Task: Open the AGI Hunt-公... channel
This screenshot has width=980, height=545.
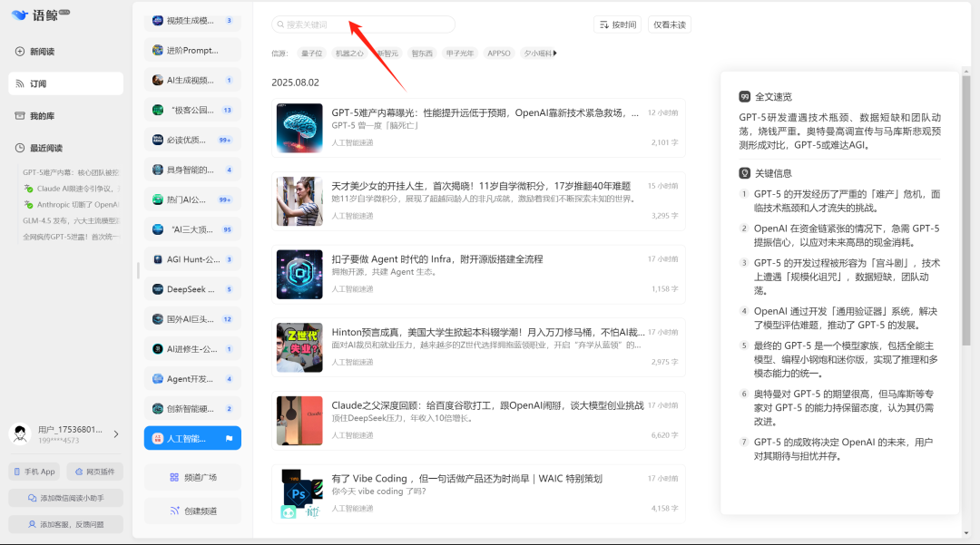Action: click(192, 259)
